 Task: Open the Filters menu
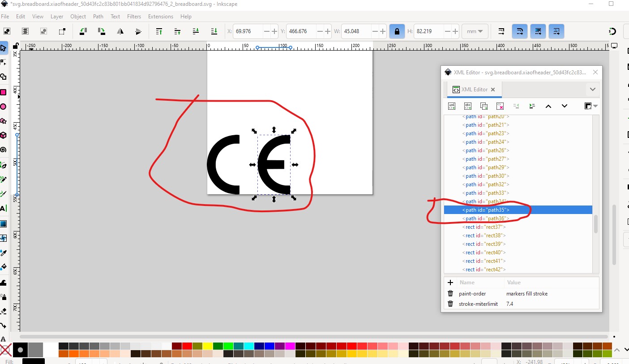point(134,17)
